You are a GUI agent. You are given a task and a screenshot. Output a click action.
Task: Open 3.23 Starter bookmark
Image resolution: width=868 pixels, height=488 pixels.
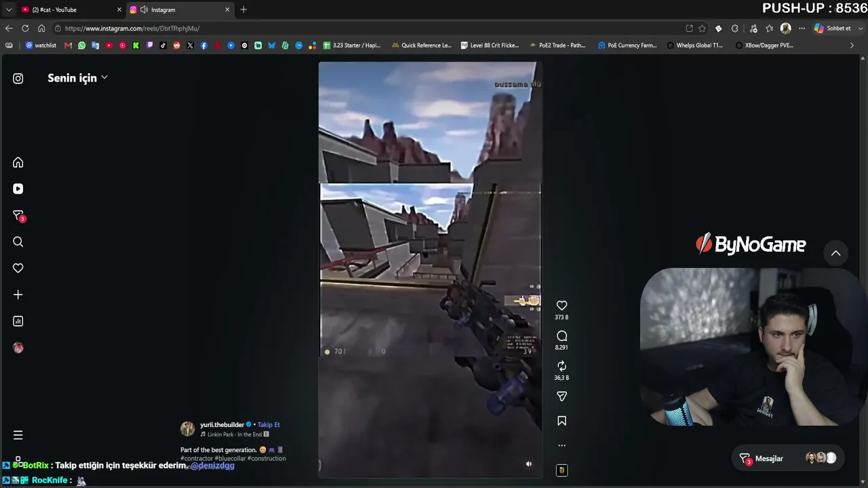pos(352,45)
